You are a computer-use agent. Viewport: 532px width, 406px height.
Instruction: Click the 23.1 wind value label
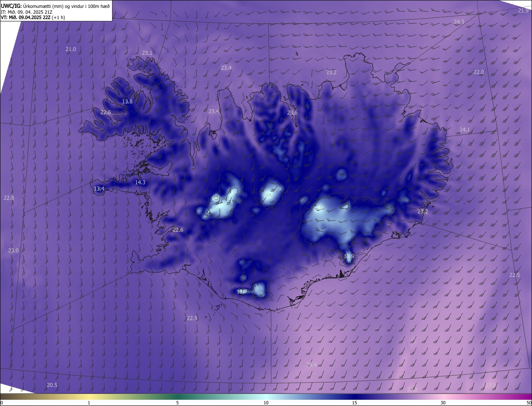pyautogui.click(x=147, y=53)
